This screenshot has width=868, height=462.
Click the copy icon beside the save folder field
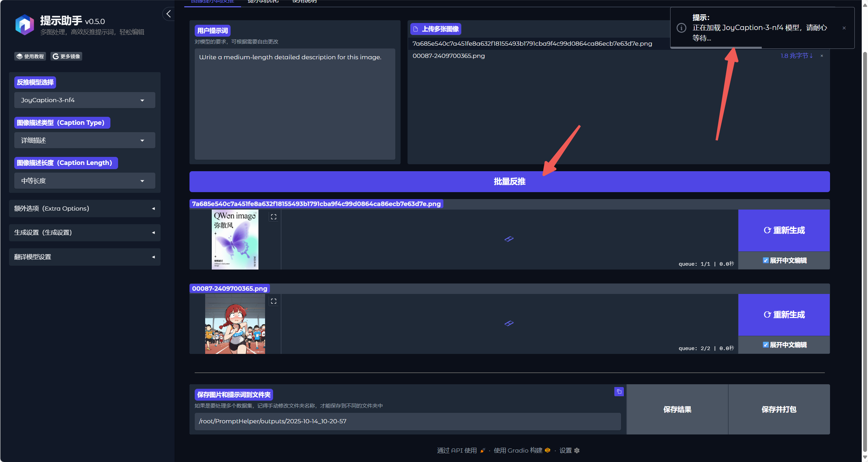pos(619,392)
